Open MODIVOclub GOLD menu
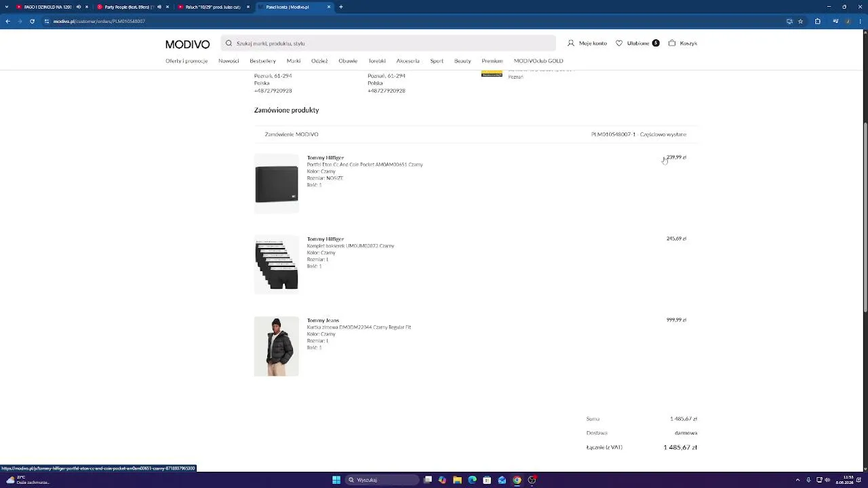The image size is (868, 488). pyautogui.click(x=538, y=61)
